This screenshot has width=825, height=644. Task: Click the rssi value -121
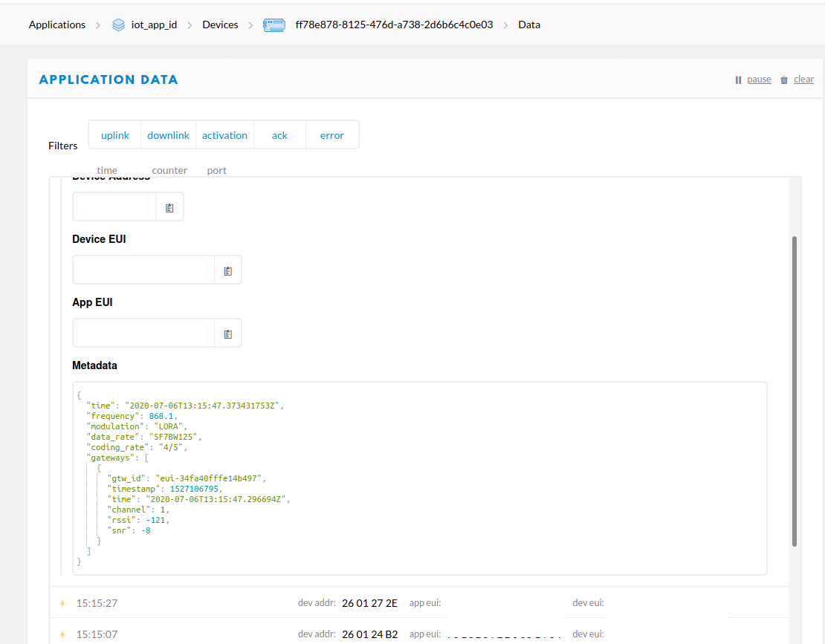(x=156, y=520)
